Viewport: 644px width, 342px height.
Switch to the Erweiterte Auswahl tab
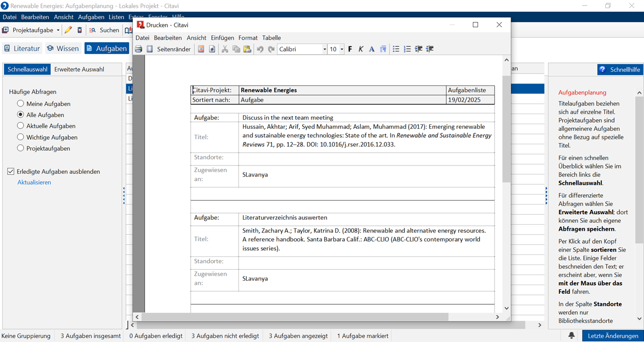pyautogui.click(x=79, y=69)
